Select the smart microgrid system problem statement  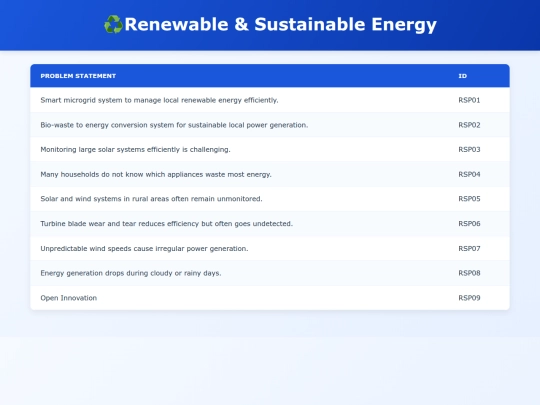[x=159, y=100]
